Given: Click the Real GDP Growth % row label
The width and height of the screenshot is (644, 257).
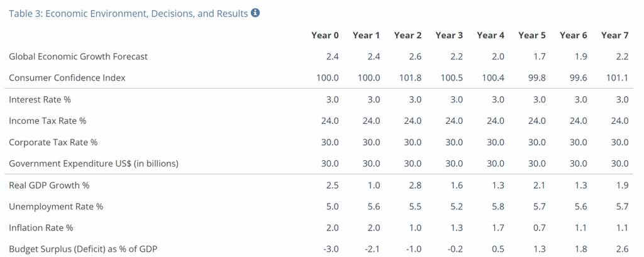Looking at the screenshot, I should [x=49, y=185].
